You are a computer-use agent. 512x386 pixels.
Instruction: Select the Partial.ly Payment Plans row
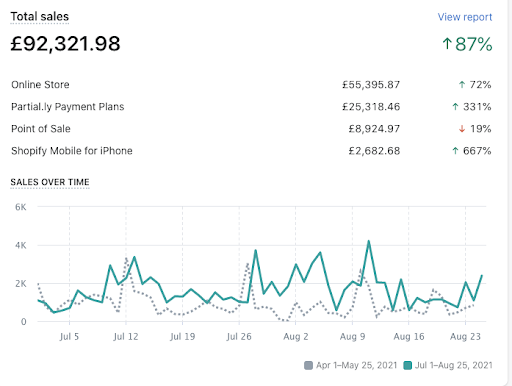(251, 107)
